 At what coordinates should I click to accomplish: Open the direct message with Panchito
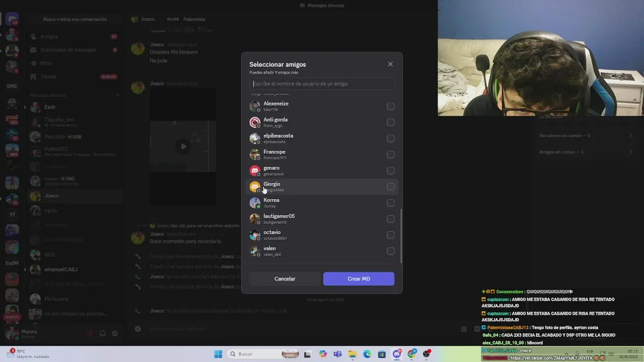(73, 137)
